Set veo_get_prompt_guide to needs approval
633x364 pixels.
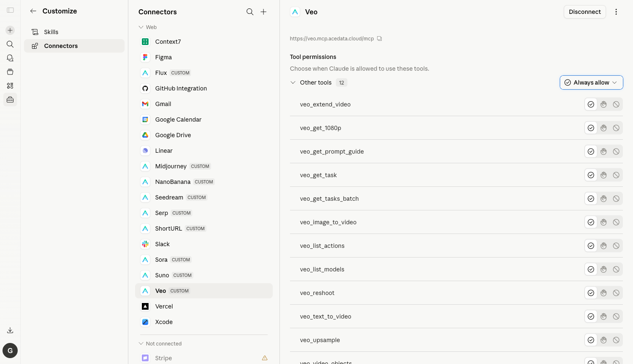(604, 151)
